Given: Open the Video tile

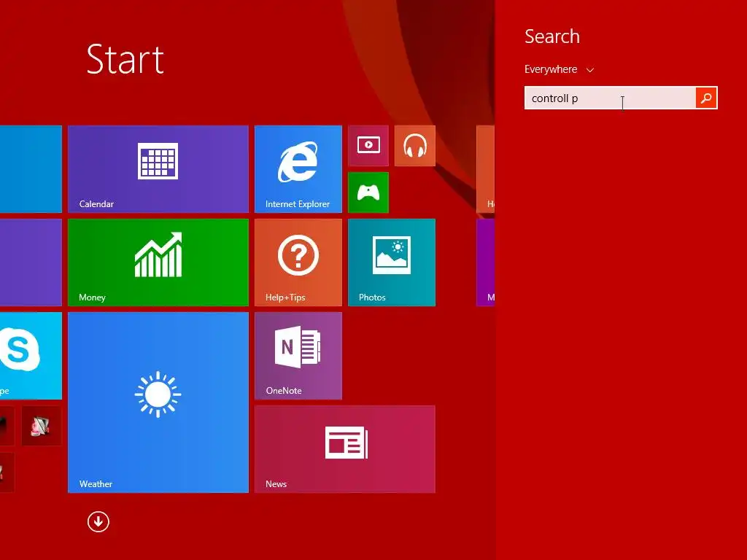Looking at the screenshot, I should point(368,146).
